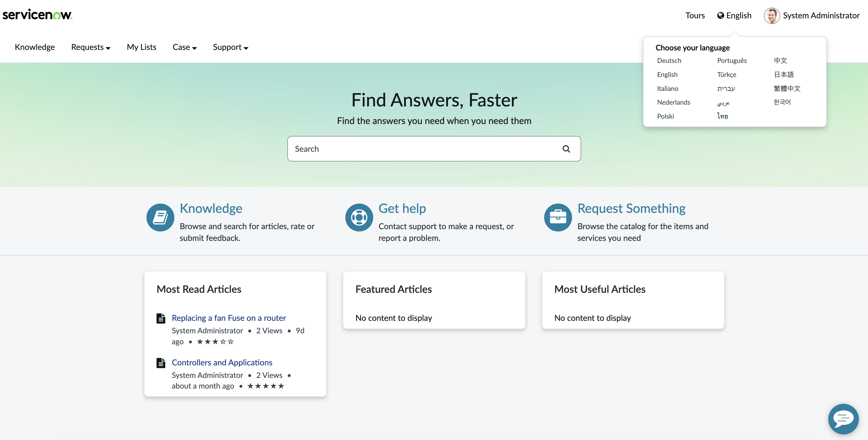868x440 pixels.
Task: Click Most Useful 'No content to display'
Action: point(592,318)
